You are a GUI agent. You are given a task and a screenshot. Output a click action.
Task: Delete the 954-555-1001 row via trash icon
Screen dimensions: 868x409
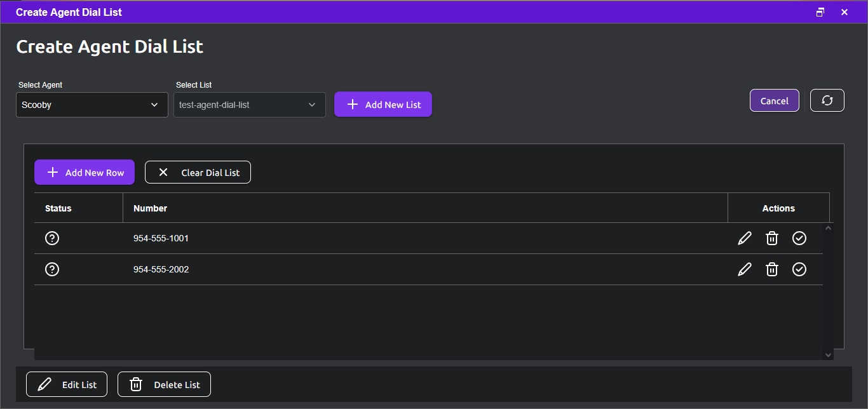(772, 238)
